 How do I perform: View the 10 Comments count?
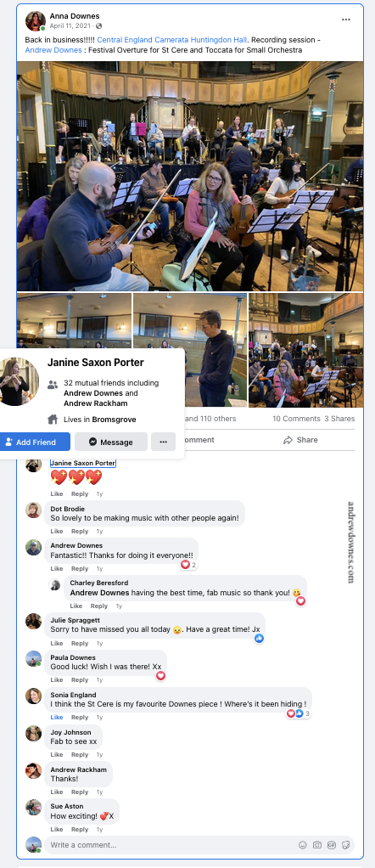[x=296, y=419]
